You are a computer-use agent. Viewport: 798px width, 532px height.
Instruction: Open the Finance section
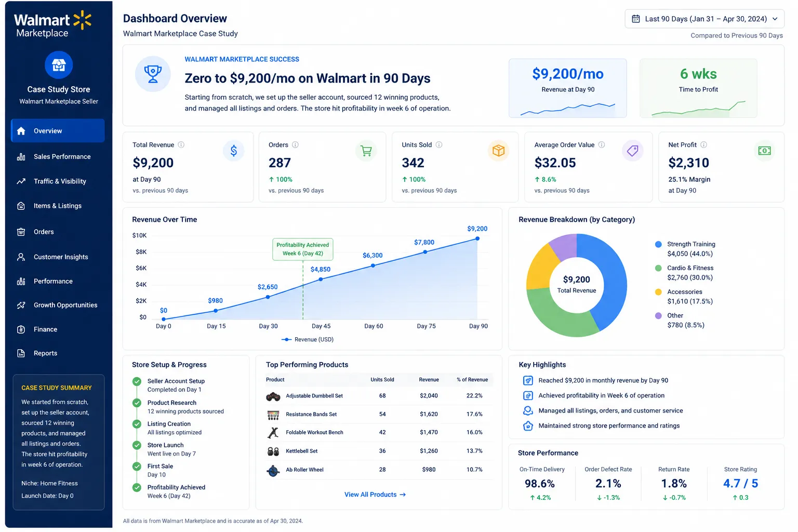pos(58,330)
